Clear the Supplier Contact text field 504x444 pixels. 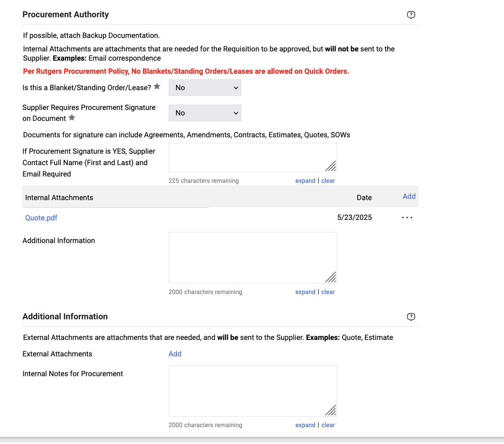click(x=328, y=181)
